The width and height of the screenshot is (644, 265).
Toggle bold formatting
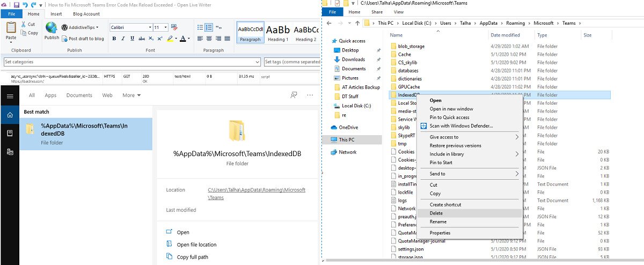pyautogui.click(x=114, y=39)
